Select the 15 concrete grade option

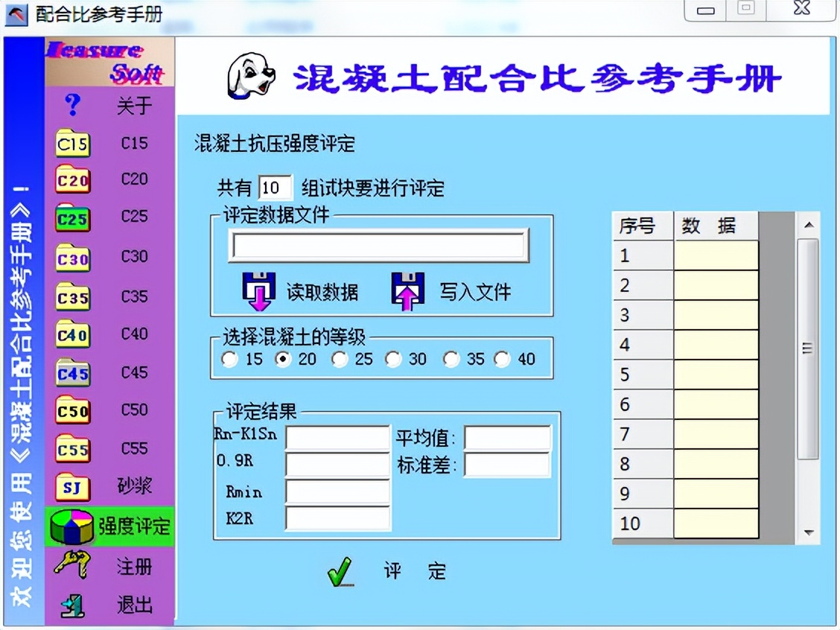[x=229, y=359]
